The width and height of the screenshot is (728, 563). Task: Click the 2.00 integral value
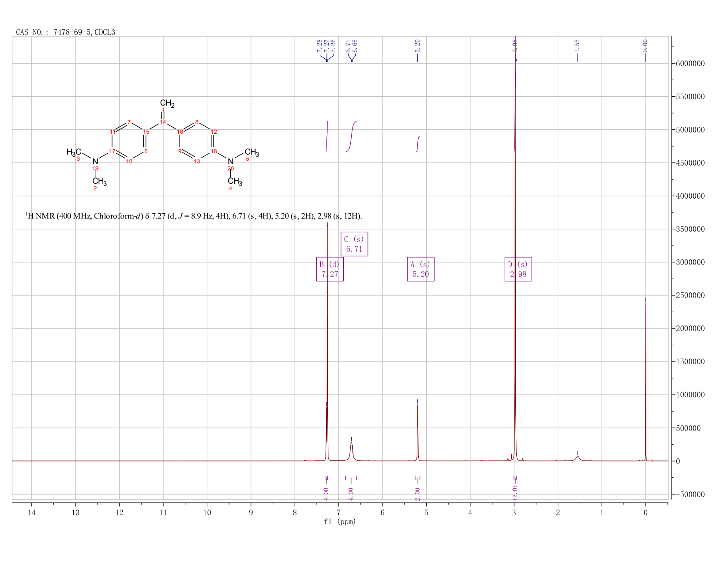coord(417,494)
